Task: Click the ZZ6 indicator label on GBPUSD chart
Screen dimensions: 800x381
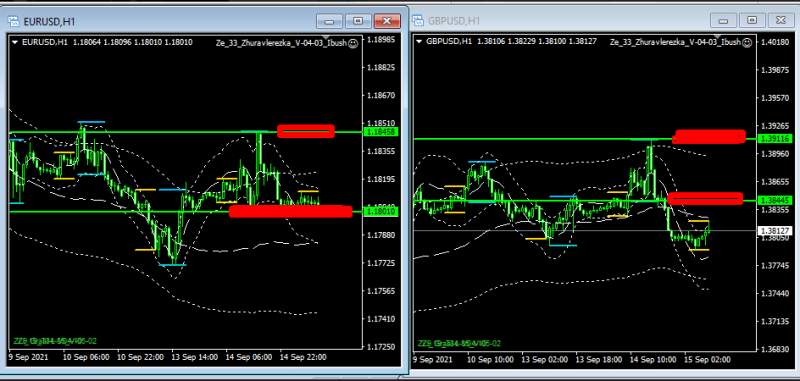Action: tap(459, 343)
